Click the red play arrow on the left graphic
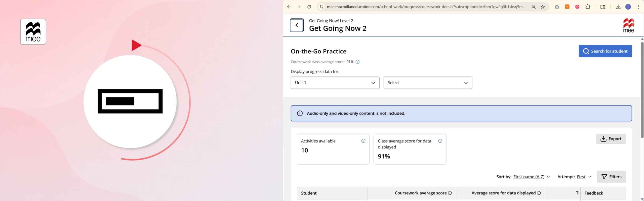 [136, 45]
